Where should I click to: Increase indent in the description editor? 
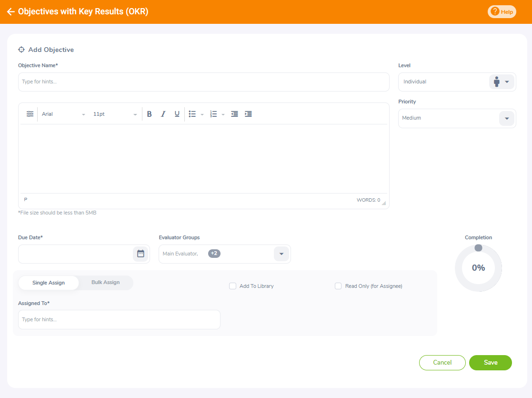coord(248,113)
